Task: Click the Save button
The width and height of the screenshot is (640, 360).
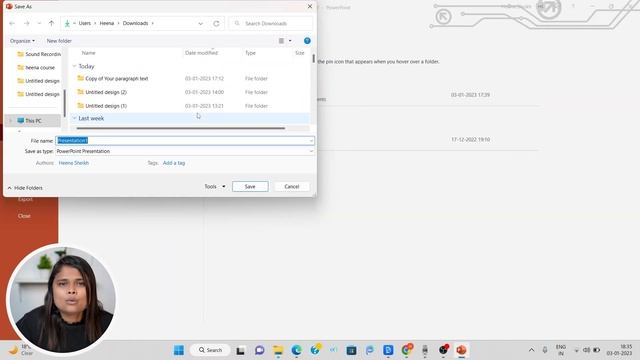Action: coord(250,187)
